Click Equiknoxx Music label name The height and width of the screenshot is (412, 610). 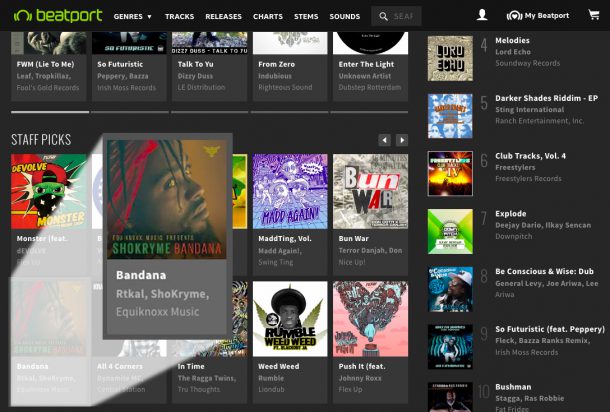[158, 312]
